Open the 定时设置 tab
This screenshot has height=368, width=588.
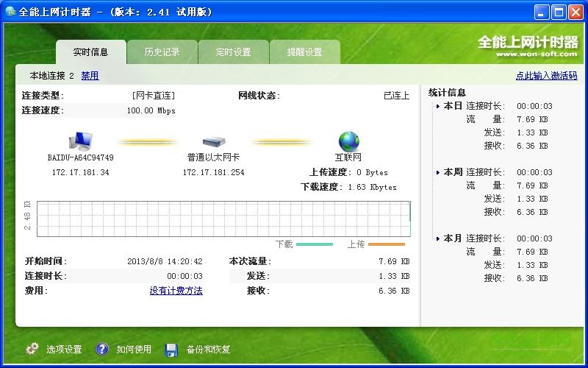pyautogui.click(x=233, y=52)
